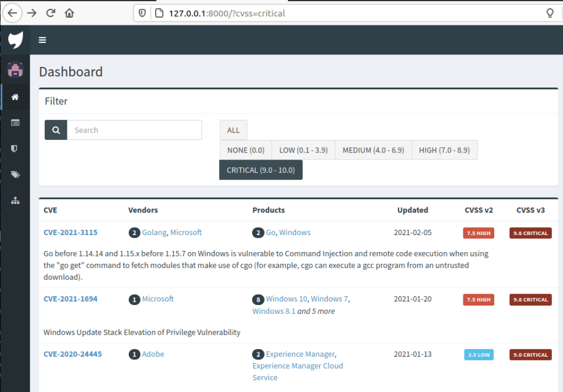Filter by NONE (0.0) severity
563x392 pixels.
coord(245,150)
